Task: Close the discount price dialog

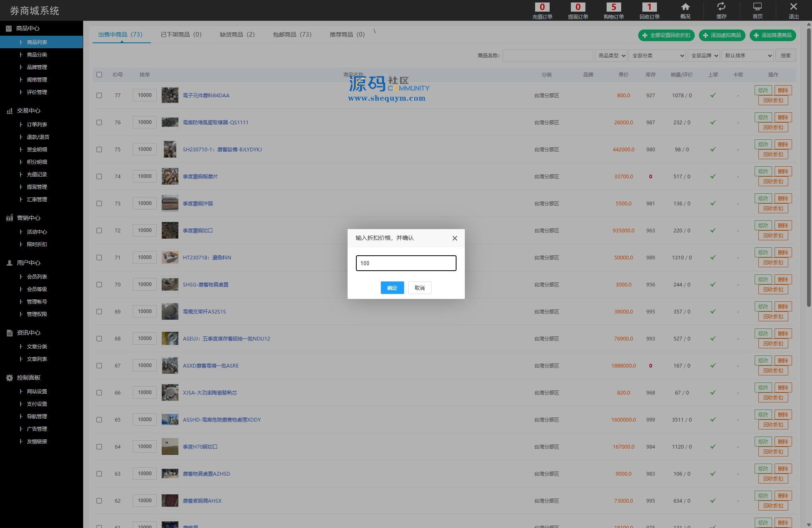Action: point(454,238)
